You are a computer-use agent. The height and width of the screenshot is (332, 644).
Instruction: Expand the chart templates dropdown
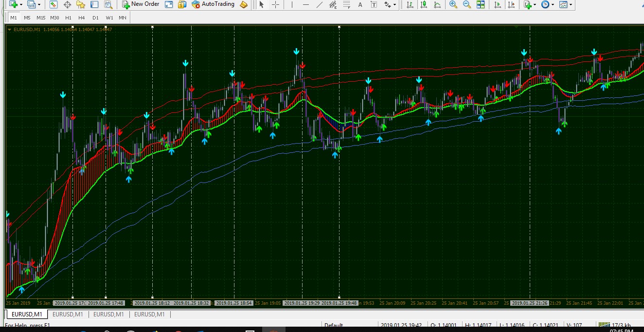pos(571,4)
